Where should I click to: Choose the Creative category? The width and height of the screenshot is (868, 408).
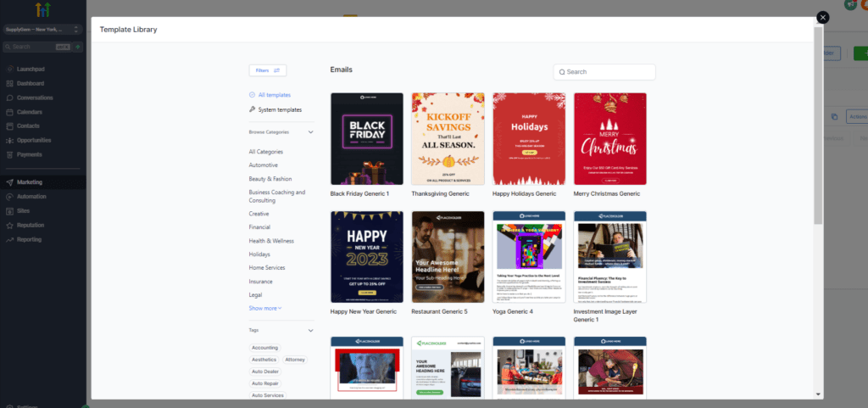tap(259, 214)
